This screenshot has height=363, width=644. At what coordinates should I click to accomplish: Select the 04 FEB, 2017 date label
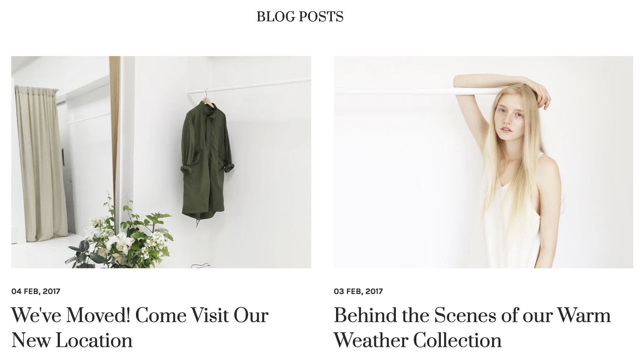tap(36, 291)
